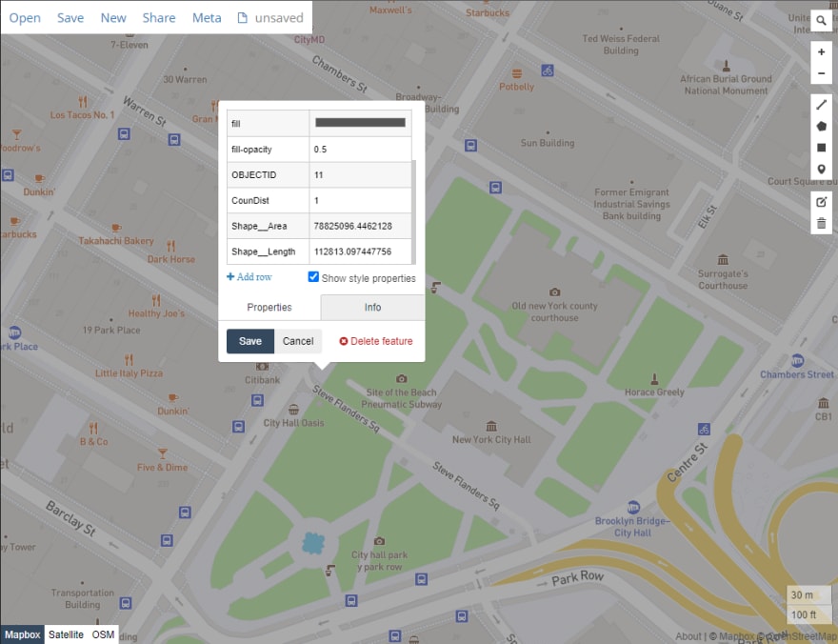Open the Meta menu in top bar
This screenshot has height=644, width=838.
(207, 18)
